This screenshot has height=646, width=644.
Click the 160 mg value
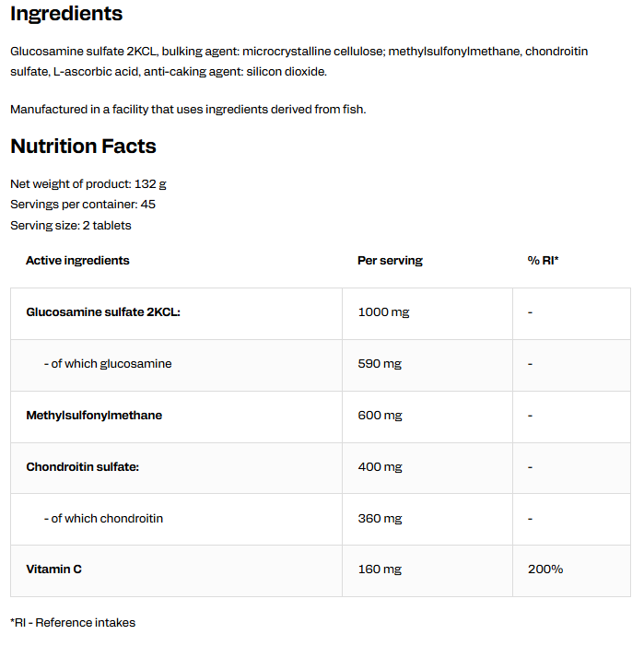[380, 570]
